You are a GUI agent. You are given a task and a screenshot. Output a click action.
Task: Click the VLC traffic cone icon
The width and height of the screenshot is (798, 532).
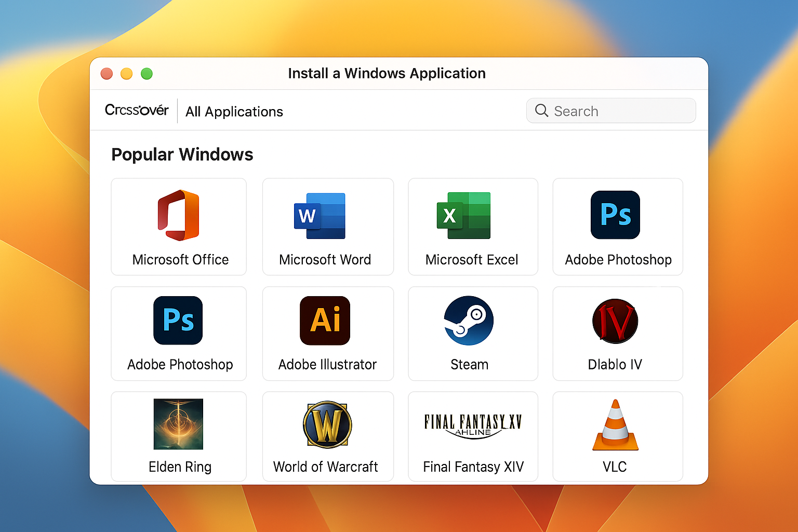point(615,424)
